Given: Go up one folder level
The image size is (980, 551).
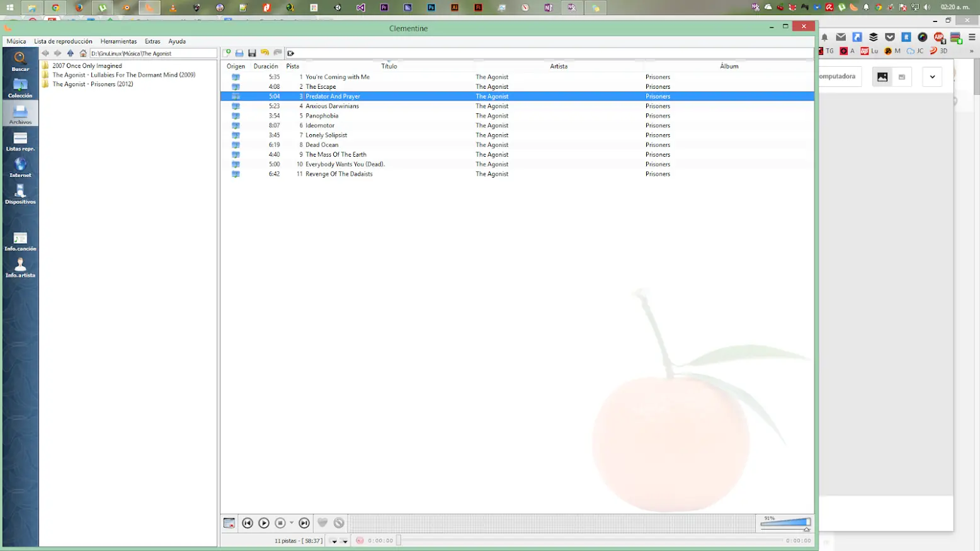Looking at the screenshot, I should [71, 54].
